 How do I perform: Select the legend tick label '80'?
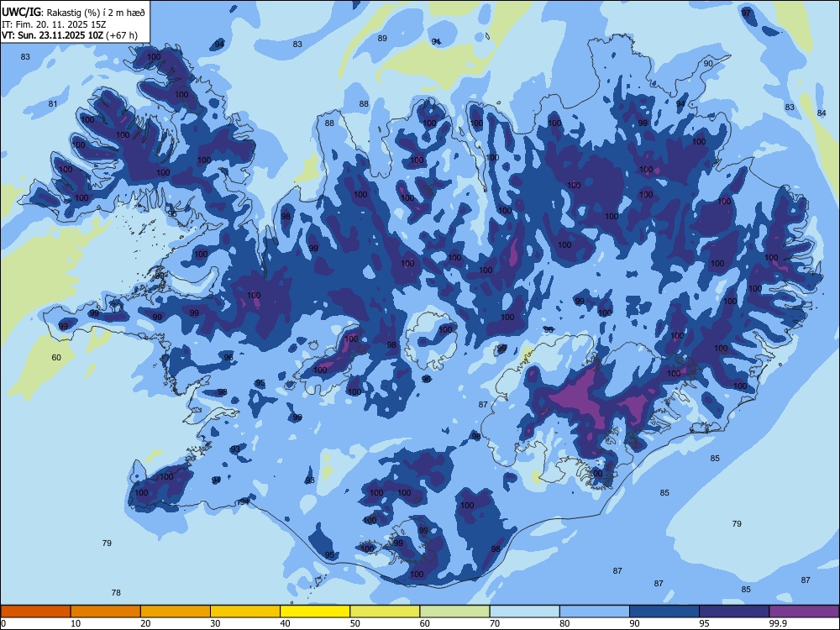[x=564, y=623]
